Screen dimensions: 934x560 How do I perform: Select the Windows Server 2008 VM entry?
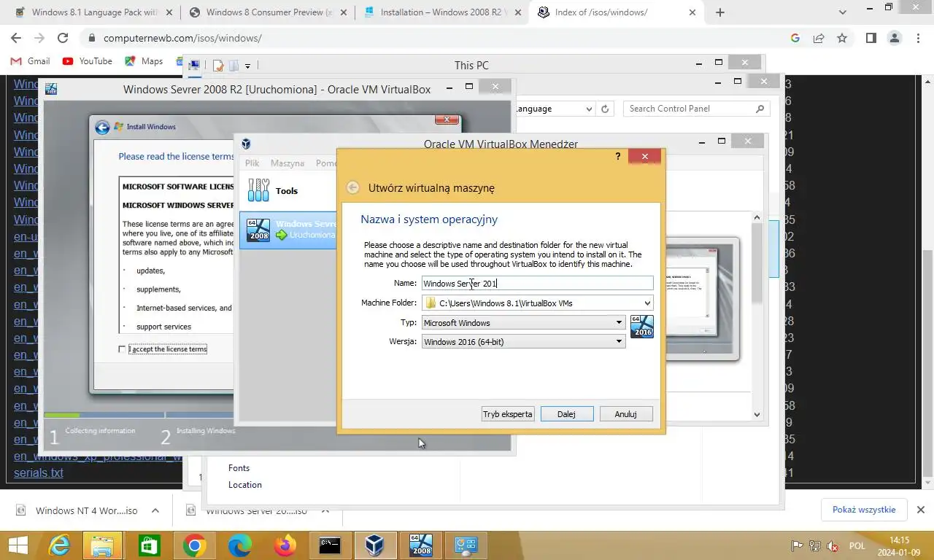[x=288, y=230]
